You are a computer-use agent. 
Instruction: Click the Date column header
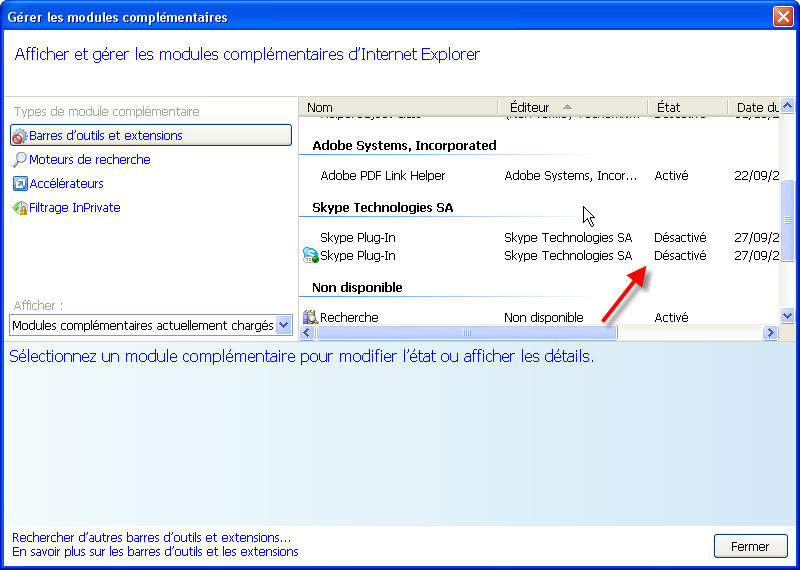[754, 107]
